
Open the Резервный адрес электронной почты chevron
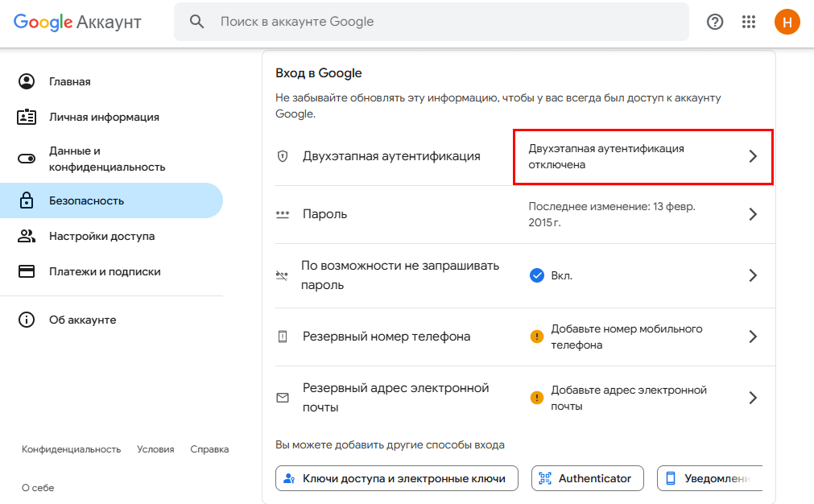coord(753,398)
